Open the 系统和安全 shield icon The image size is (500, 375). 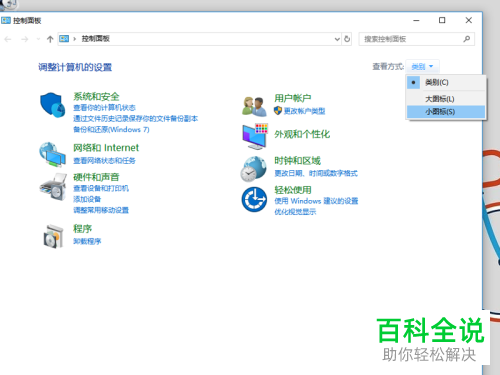pyautogui.click(x=52, y=105)
